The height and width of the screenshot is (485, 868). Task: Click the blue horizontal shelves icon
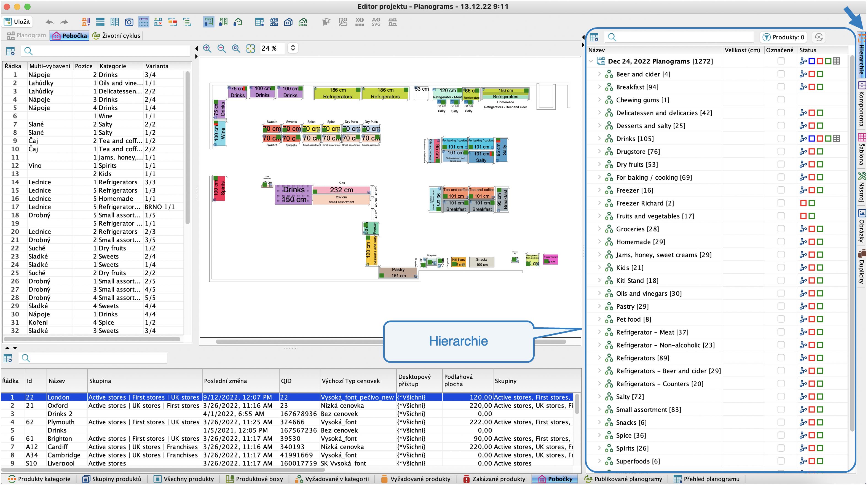tap(100, 22)
